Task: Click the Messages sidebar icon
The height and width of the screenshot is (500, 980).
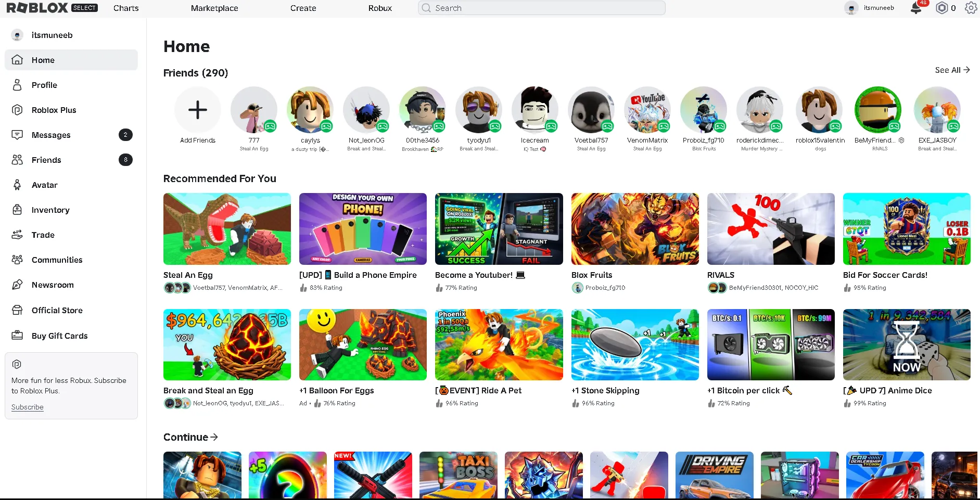Action: (x=17, y=135)
